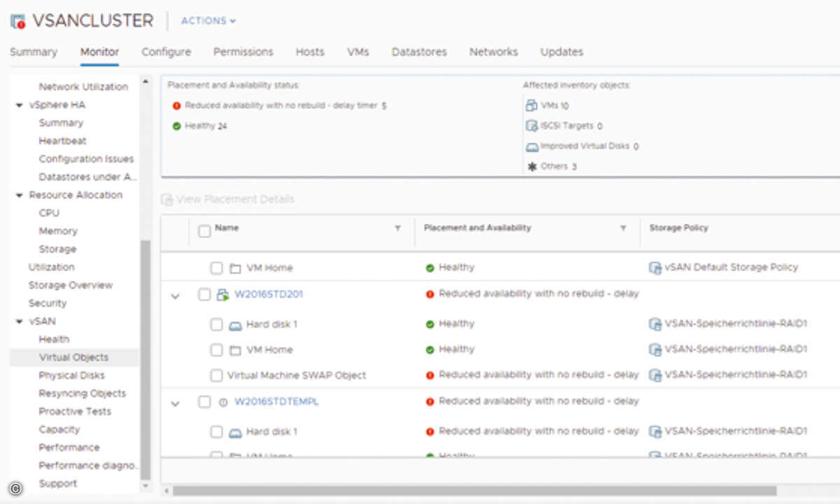Image resolution: width=840 pixels, height=504 pixels.
Task: Open the Datastores tab
Action: point(419,52)
